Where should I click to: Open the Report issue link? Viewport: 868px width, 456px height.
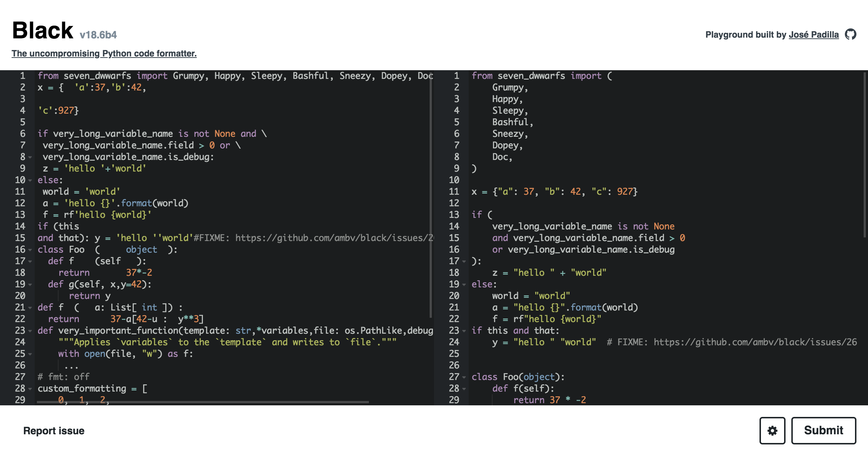click(54, 431)
